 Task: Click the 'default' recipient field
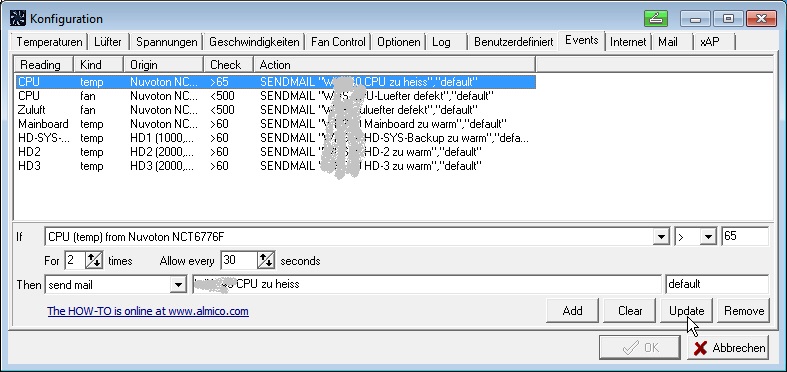tap(717, 284)
